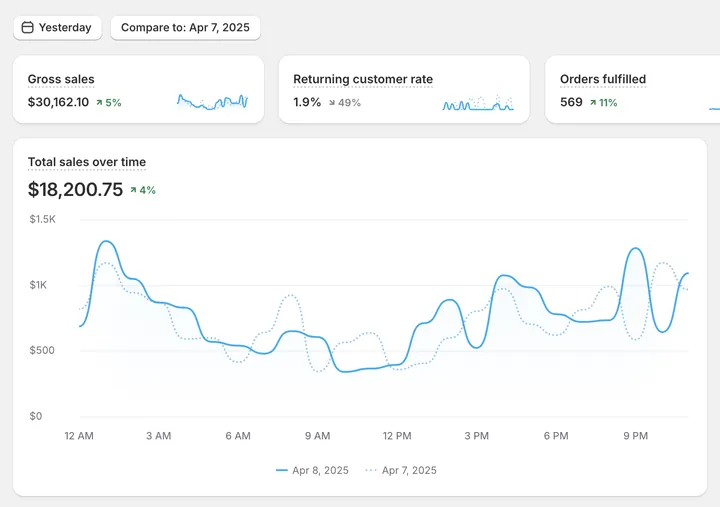Screen dimensions: 720x507
Task: Click the $1K y-axis label
Action: point(38,285)
